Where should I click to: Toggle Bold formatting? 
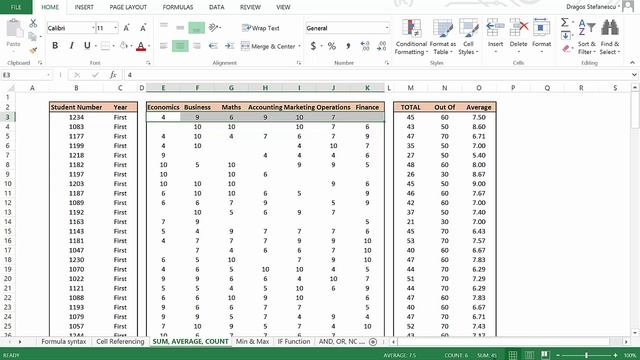coord(55,46)
